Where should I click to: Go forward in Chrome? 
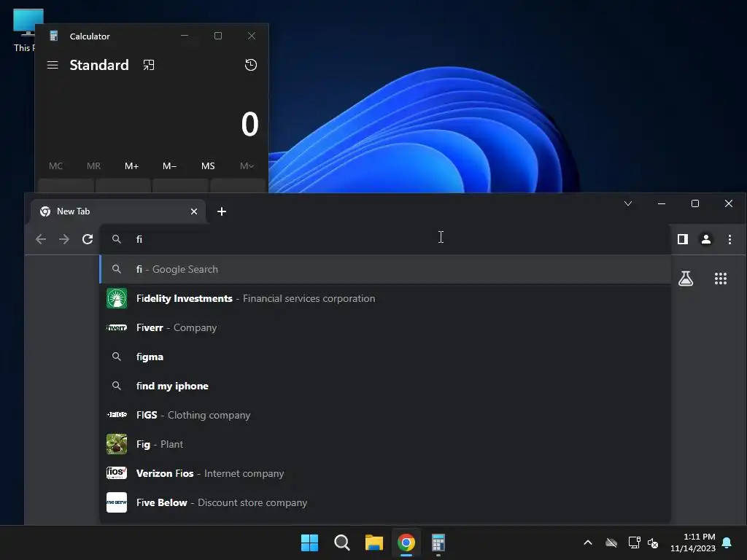[64, 239]
